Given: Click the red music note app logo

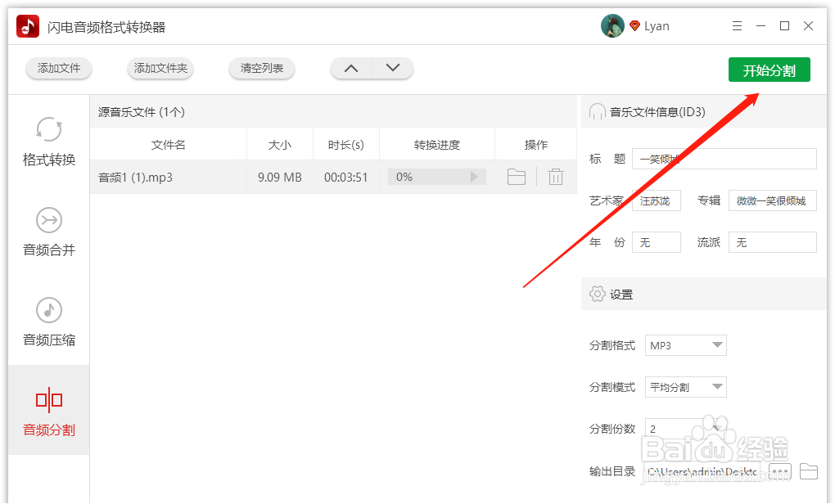Looking at the screenshot, I should point(26,25).
